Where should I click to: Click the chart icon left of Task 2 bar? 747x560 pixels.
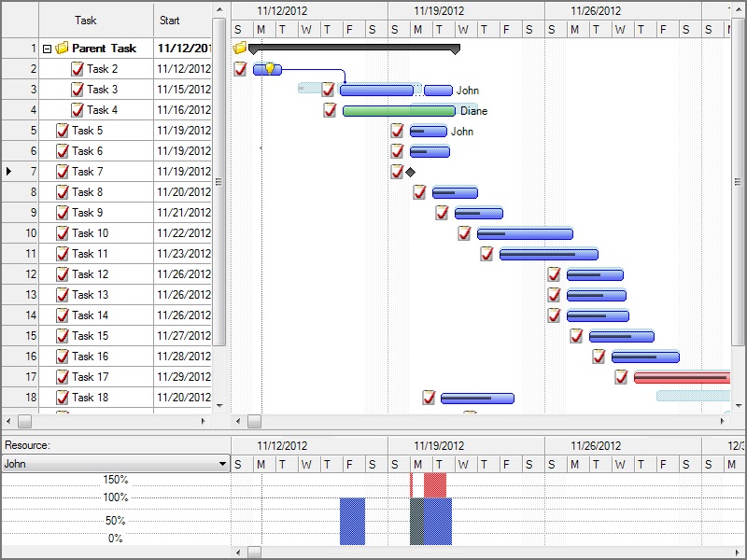pos(241,69)
